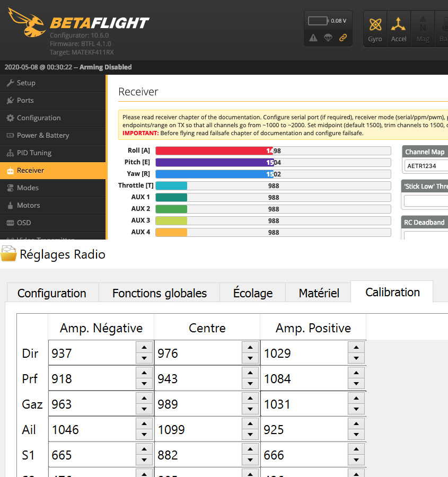Image resolution: width=448 pixels, height=477 pixels.
Task: Click the red 'IMPORTANT:' notice text
Action: pyautogui.click(x=140, y=133)
